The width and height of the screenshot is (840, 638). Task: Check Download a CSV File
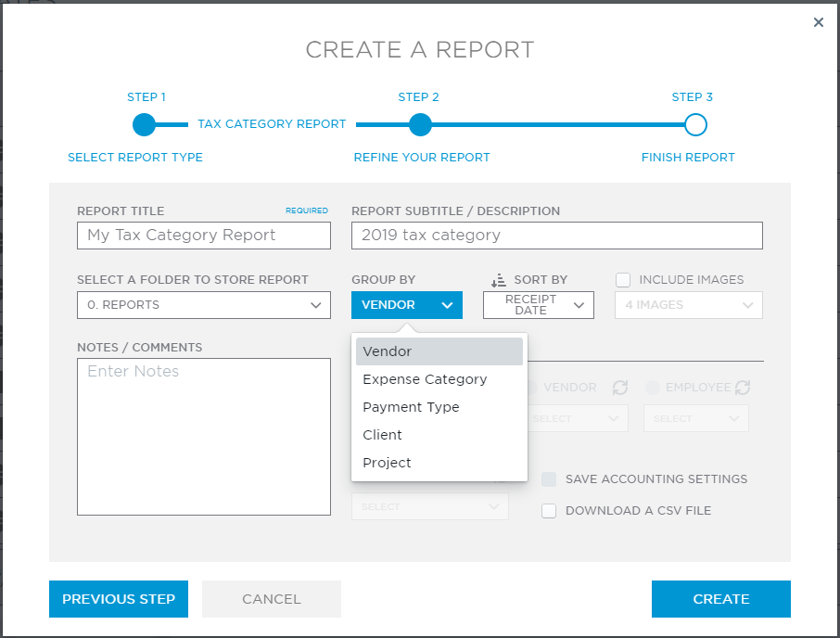coord(549,510)
